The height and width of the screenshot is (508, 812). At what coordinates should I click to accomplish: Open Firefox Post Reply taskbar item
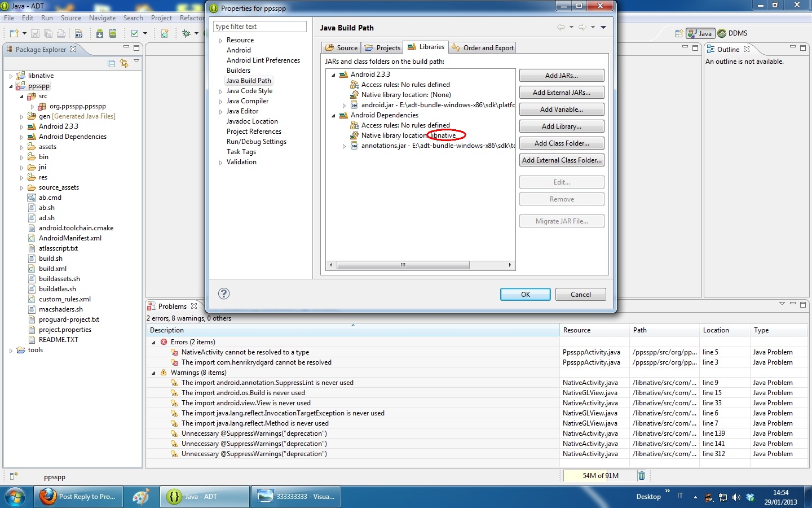tap(78, 497)
